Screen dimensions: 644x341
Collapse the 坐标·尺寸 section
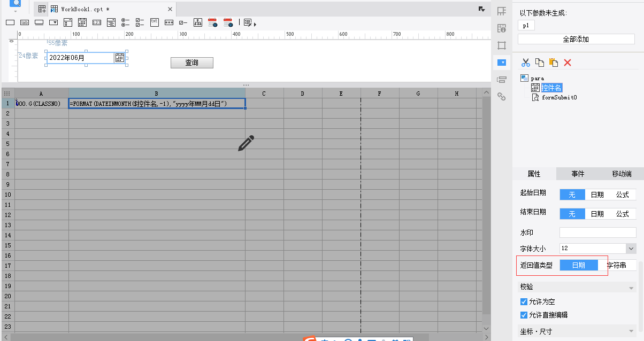632,332
